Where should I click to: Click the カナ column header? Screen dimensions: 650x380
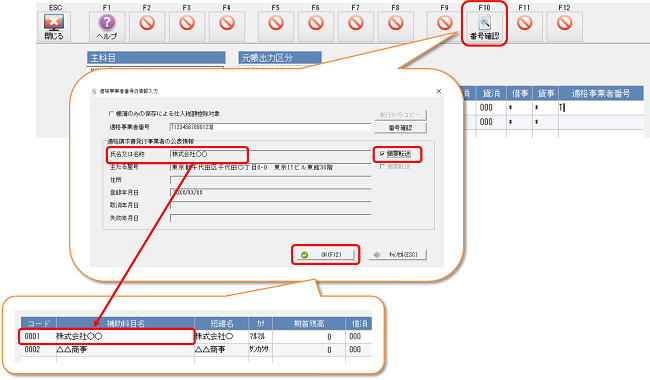[x=260, y=324]
